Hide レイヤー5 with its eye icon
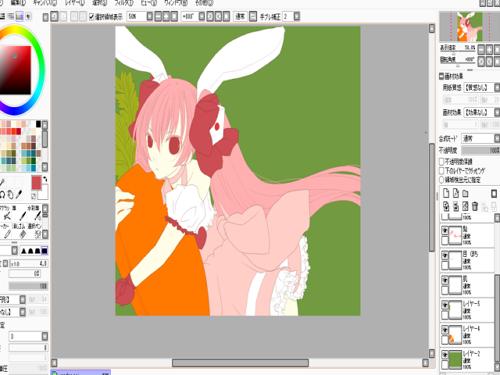 (x=445, y=305)
